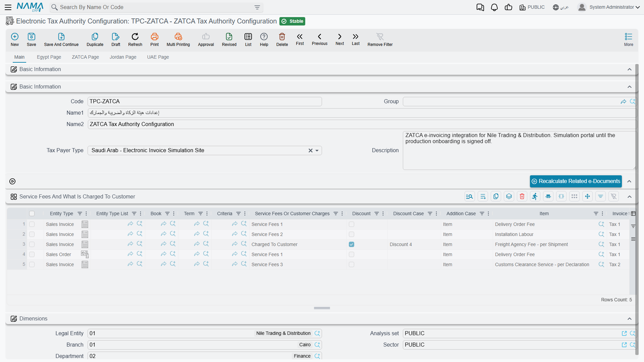The height and width of the screenshot is (362, 644).
Task: Open Tax Payer Type dropdown arrow
Action: (x=317, y=150)
